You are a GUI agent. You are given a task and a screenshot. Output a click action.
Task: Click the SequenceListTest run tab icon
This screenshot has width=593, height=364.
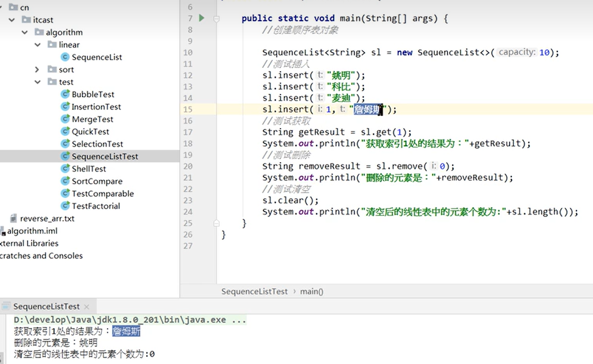6,306
